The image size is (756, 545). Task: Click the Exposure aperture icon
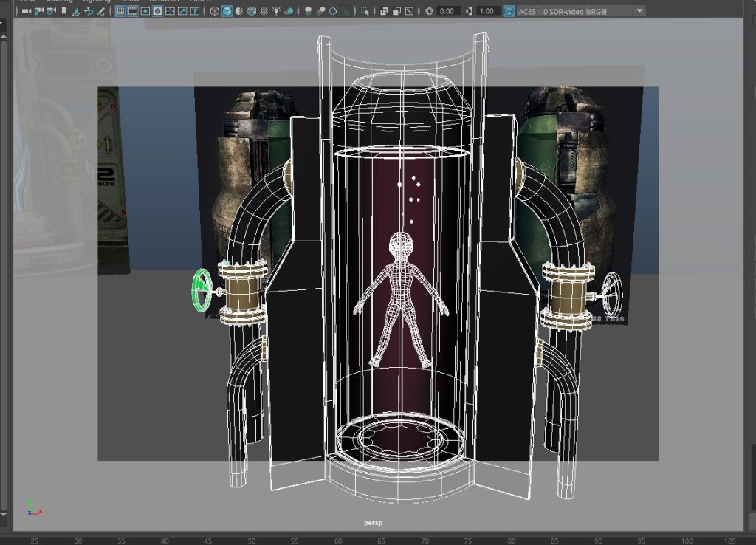(429, 11)
